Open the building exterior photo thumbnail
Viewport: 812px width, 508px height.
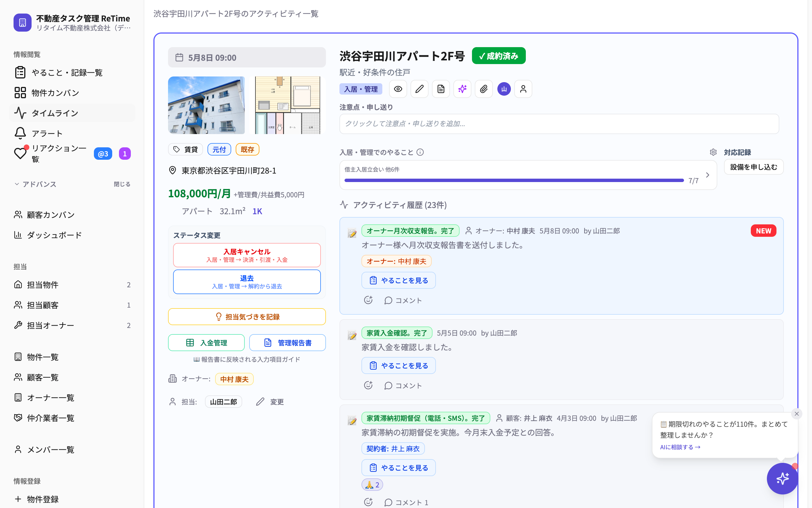click(206, 105)
